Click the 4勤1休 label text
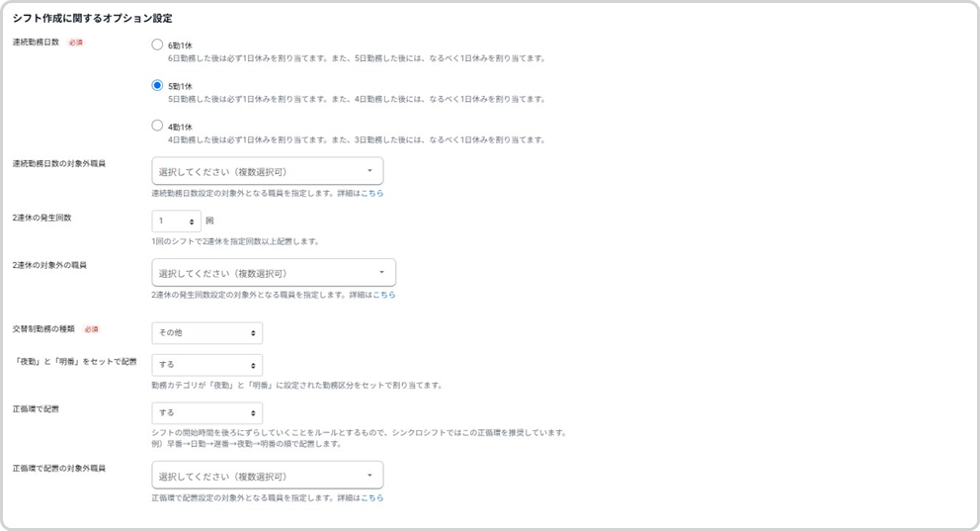This screenshot has height=531, width=980. pos(180,128)
